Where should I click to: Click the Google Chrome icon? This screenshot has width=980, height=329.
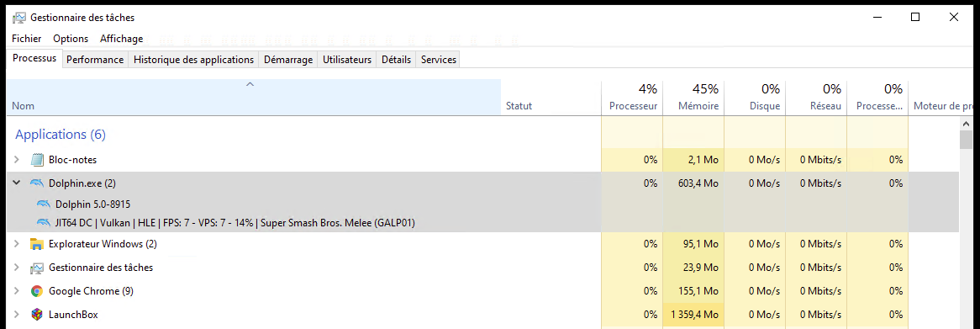point(37,291)
